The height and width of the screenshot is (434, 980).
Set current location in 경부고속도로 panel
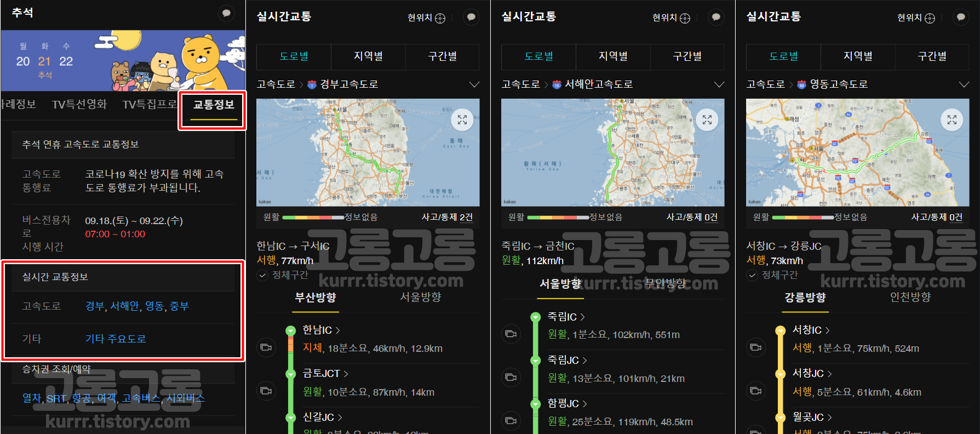point(426,18)
